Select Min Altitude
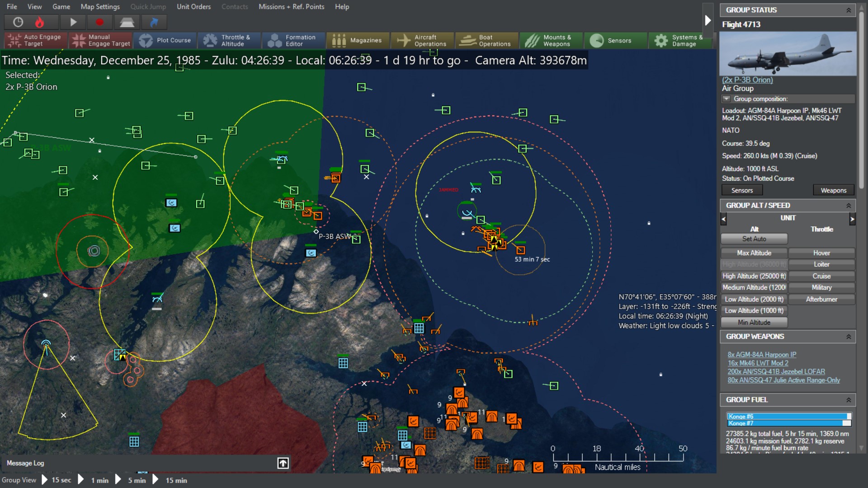 [754, 322]
